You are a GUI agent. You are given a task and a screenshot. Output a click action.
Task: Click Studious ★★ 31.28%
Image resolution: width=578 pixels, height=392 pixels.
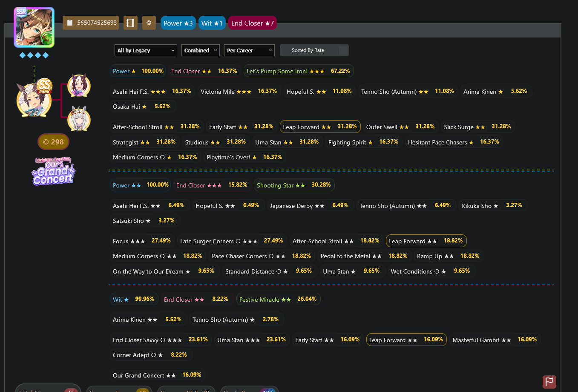pos(216,142)
